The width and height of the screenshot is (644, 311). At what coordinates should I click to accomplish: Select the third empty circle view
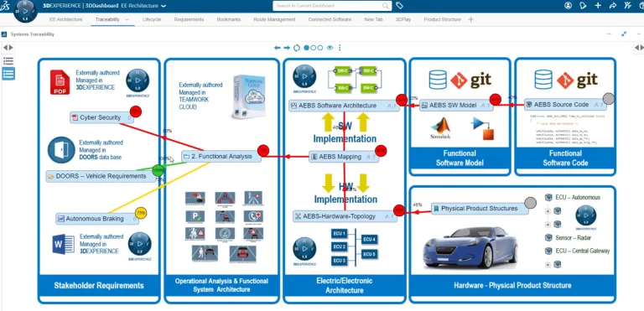click(320, 48)
